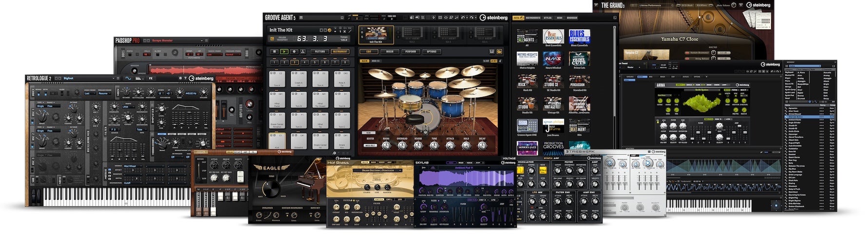Trigger the Sidestick pad

299,142
